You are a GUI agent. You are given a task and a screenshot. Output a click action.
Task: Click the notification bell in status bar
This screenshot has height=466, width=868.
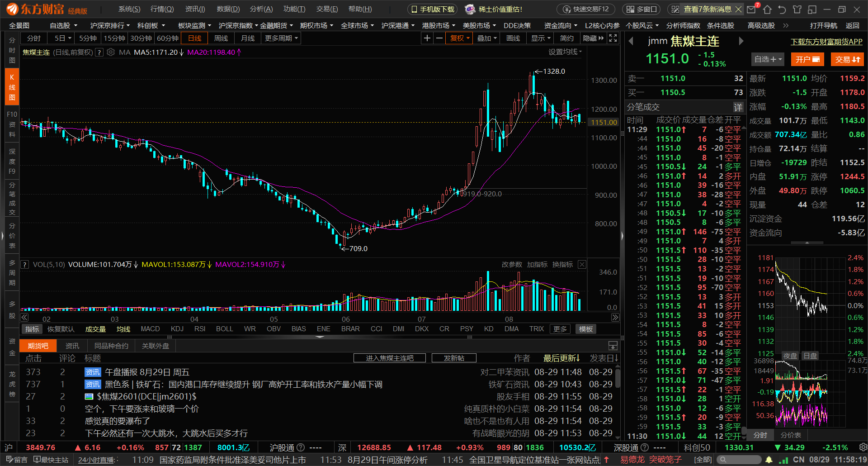(769, 460)
